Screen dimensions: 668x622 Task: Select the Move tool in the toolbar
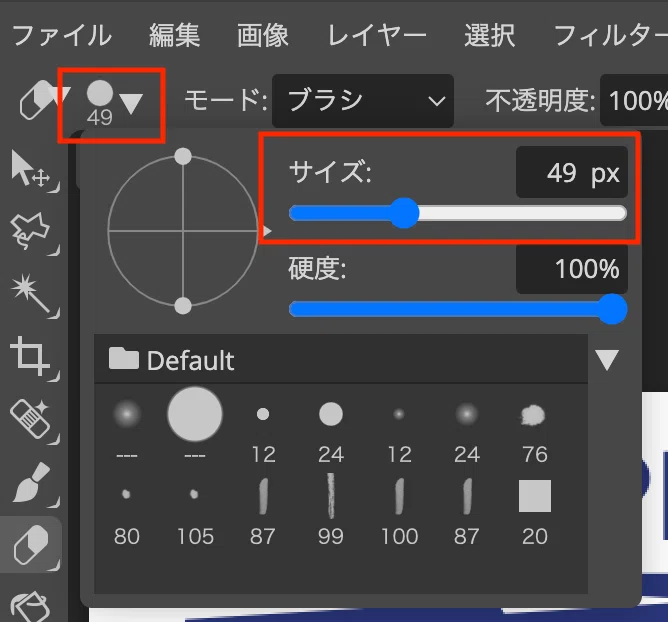(x=31, y=170)
